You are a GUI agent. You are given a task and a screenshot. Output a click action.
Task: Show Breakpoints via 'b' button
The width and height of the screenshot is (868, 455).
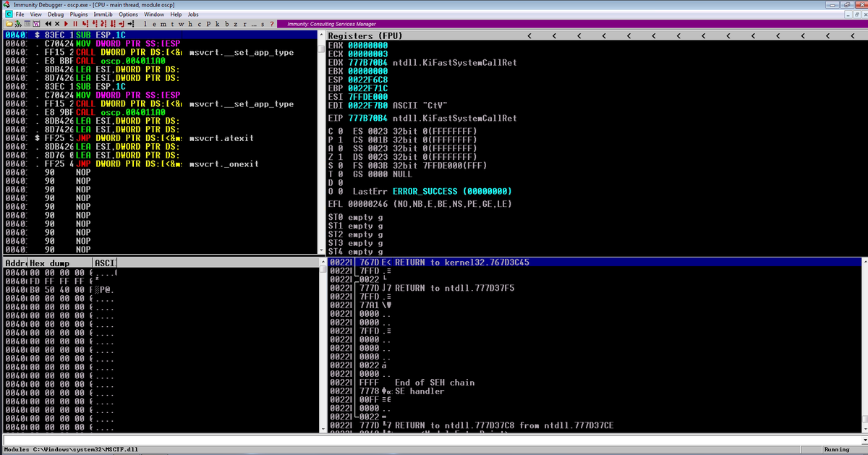(226, 24)
